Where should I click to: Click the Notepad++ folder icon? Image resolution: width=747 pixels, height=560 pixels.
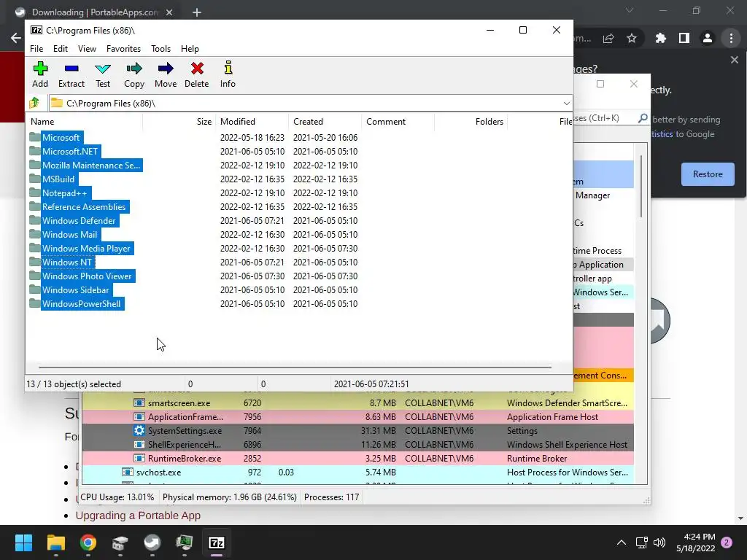point(34,192)
